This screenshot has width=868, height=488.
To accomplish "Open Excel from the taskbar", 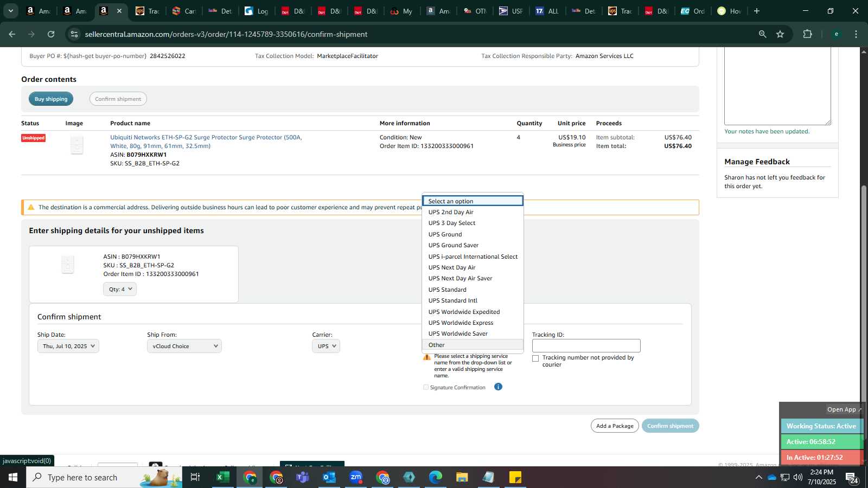I will click(x=222, y=477).
